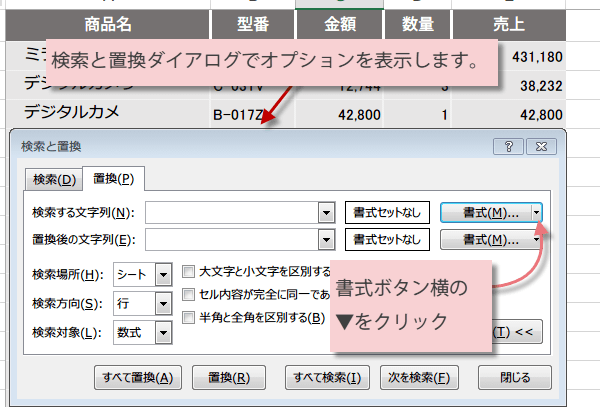This screenshot has width=600, height=407.
Task: Select the 商品名 header cell
Action: pyautogui.click(x=108, y=24)
